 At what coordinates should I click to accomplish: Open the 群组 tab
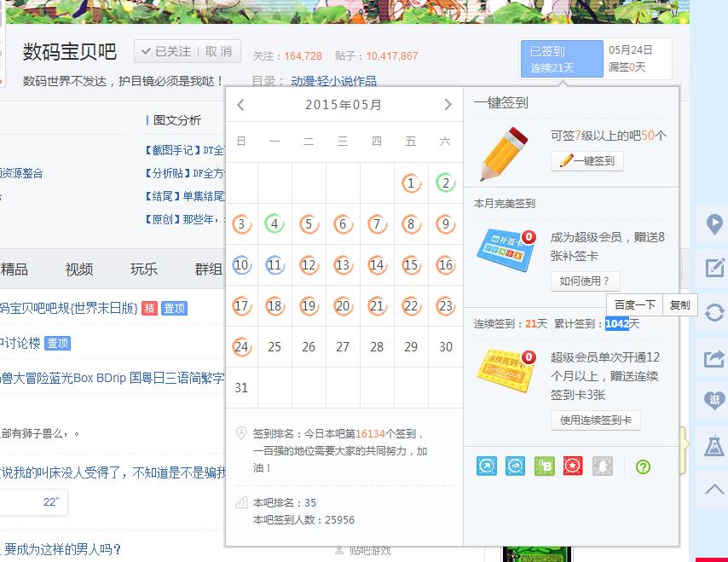209,269
